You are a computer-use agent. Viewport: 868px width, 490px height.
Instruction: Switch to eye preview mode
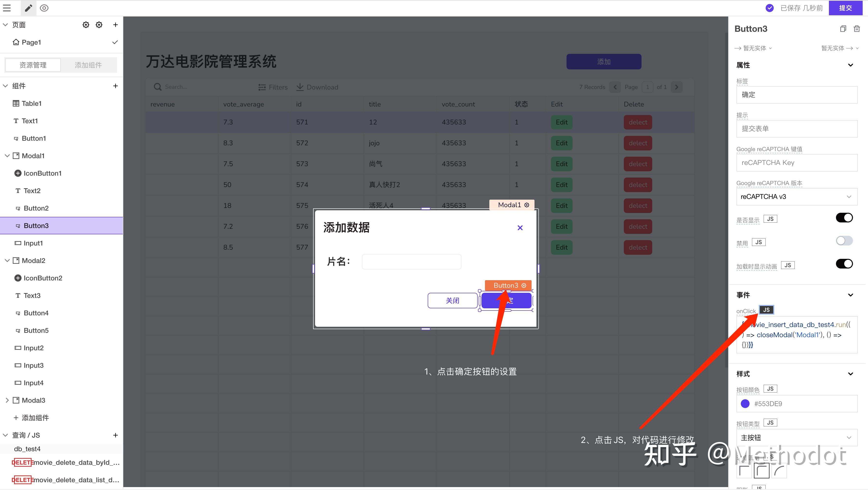pos(44,8)
